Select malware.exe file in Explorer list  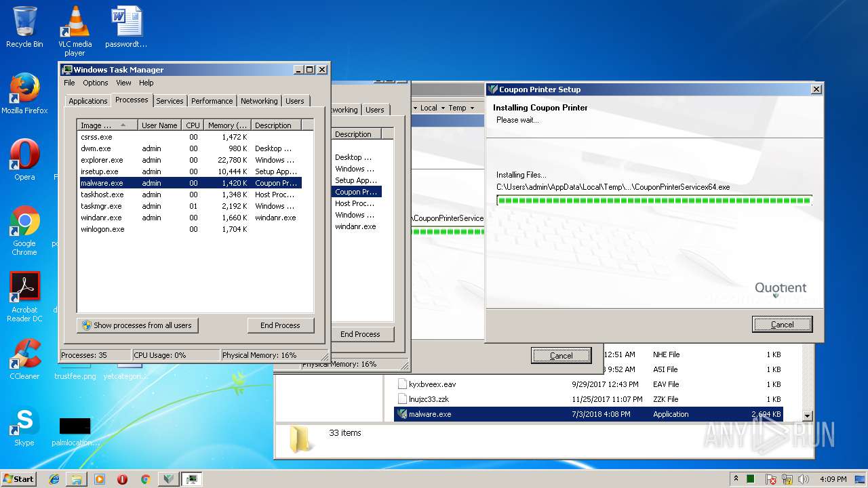tap(589, 414)
